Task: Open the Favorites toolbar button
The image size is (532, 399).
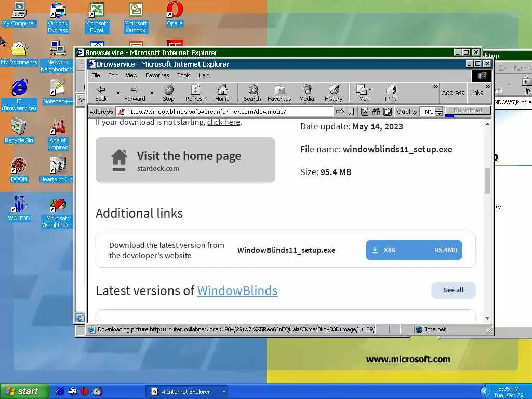Action: (x=279, y=93)
